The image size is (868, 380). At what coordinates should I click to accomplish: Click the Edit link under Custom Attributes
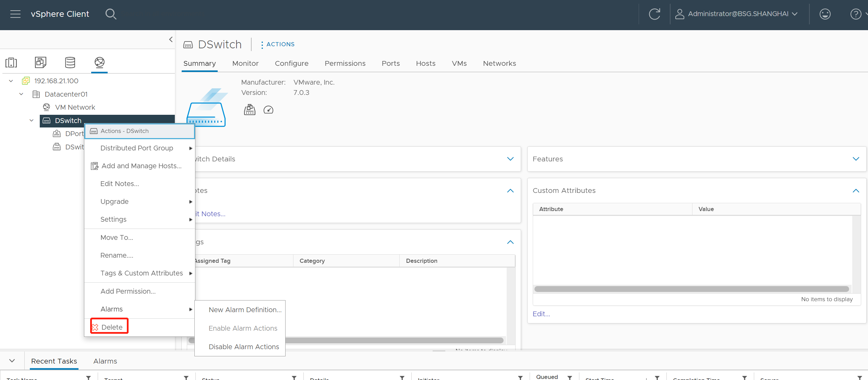tap(541, 314)
